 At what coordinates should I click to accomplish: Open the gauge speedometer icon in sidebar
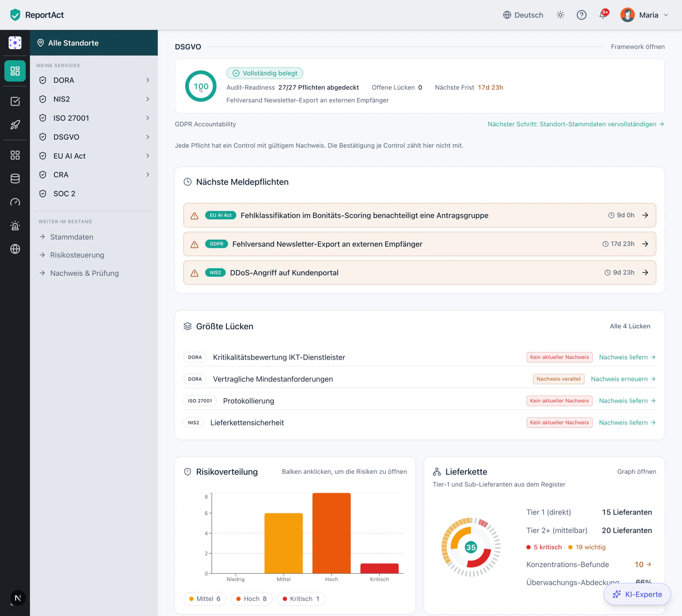point(15,202)
